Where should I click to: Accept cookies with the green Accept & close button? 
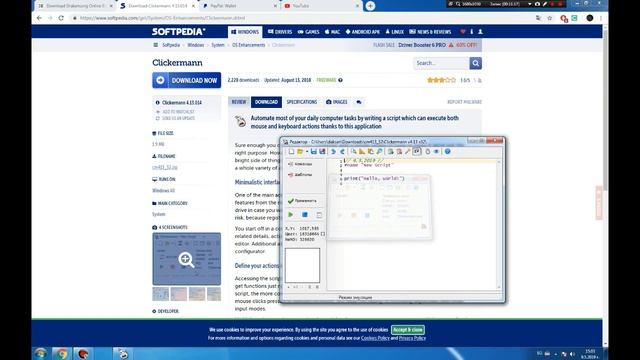point(408,330)
